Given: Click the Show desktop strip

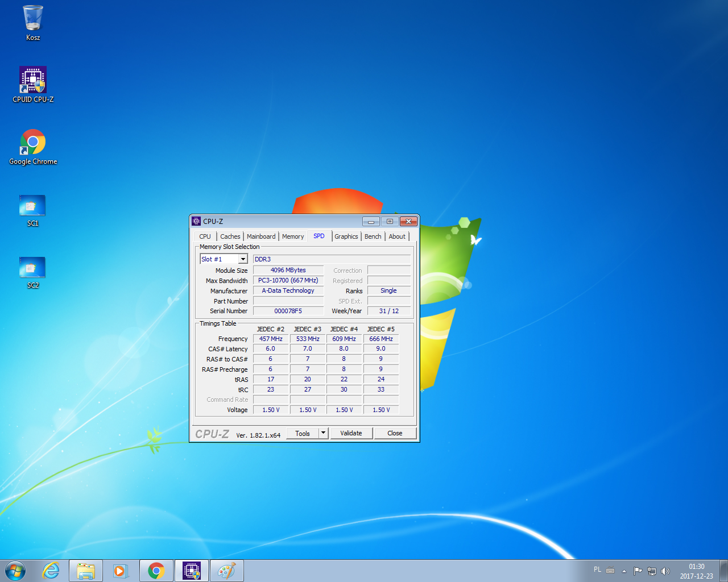Looking at the screenshot, I should tap(724, 571).
